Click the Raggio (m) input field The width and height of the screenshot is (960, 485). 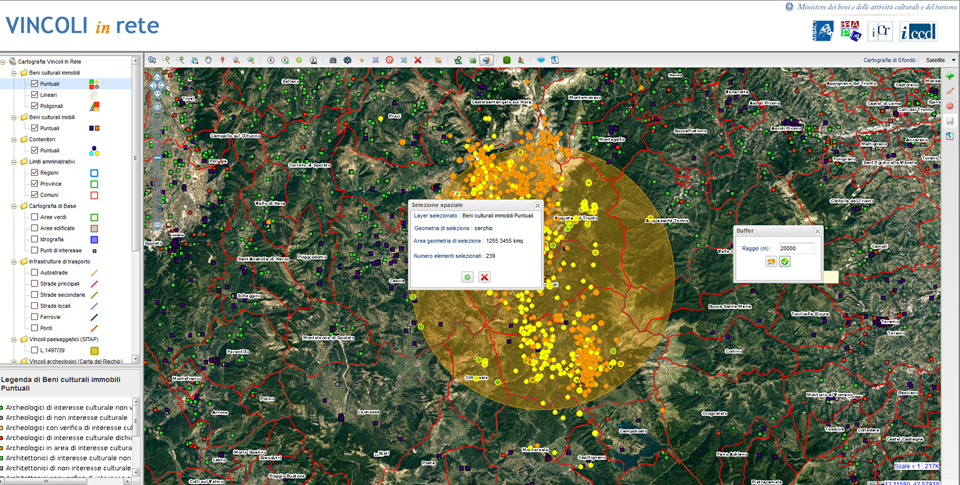click(x=797, y=248)
